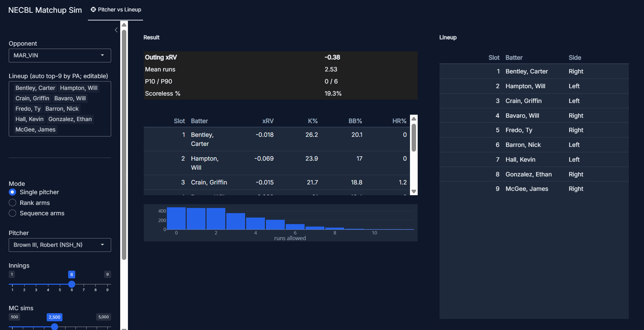Click Gonzalez, Ethan lineup chip
The image size is (644, 330).
point(70,119)
